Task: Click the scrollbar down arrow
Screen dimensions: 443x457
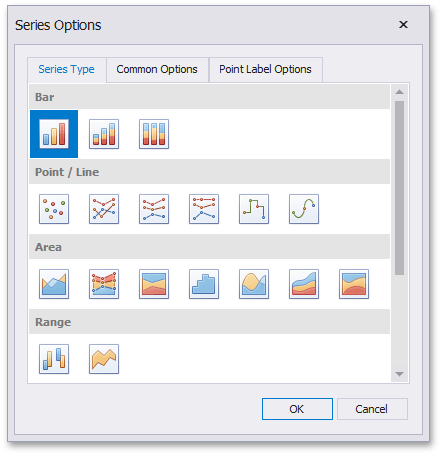Action: (399, 374)
